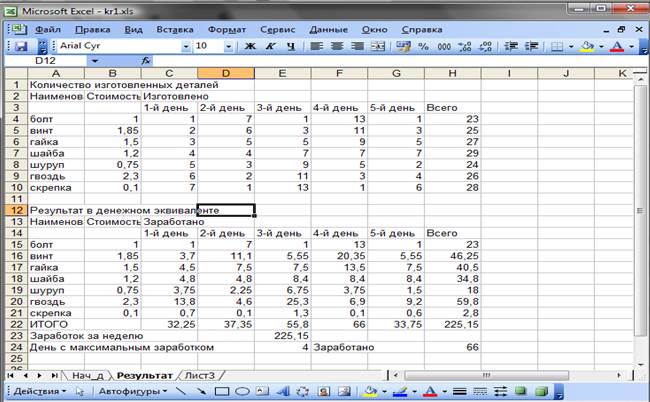
Task: Select the Oval drawing tool
Action: (x=244, y=391)
